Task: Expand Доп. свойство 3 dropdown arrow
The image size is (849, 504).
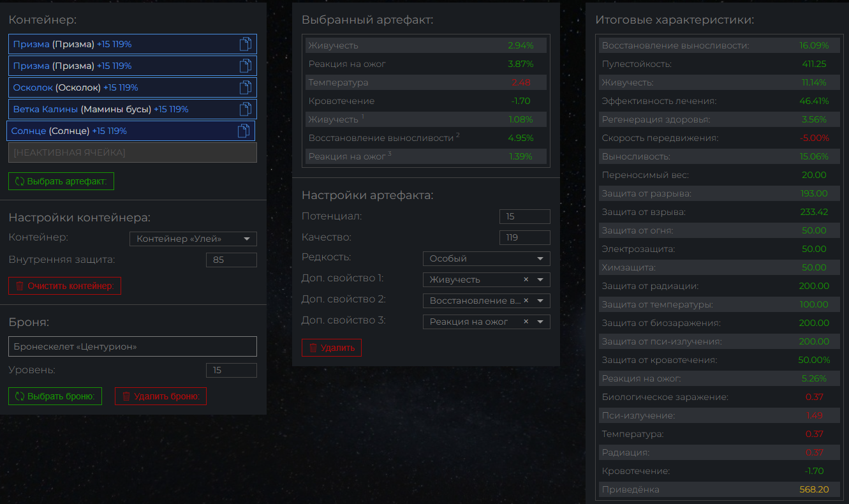Action: 540,322
